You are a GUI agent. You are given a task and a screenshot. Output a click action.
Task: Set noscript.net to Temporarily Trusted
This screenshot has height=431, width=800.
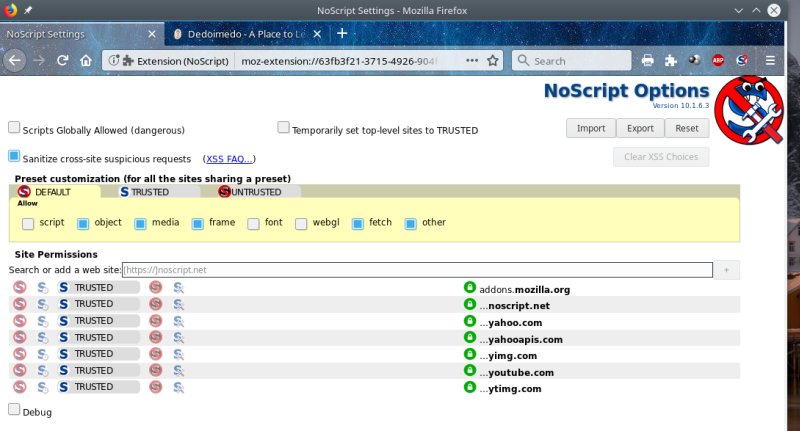(42, 304)
